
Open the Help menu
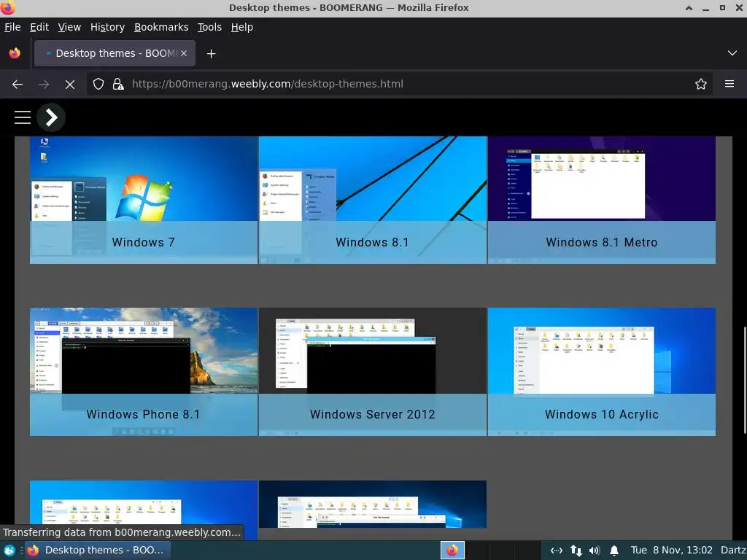pyautogui.click(x=242, y=27)
